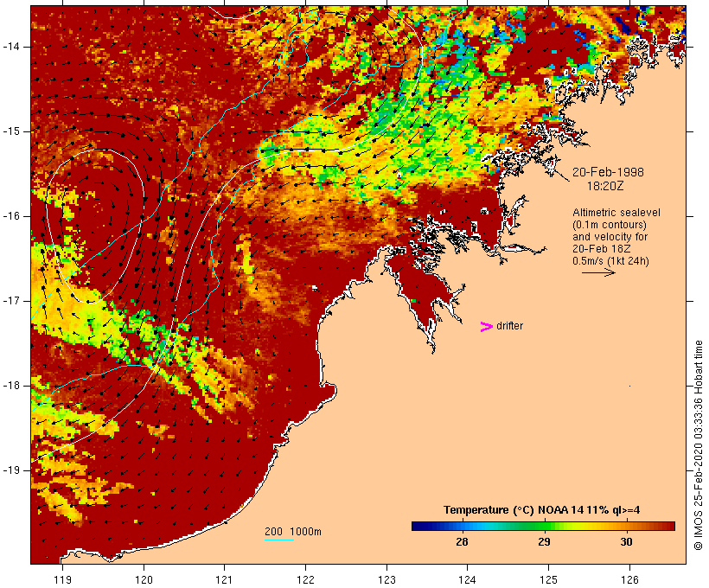Click the cyan bathymetry legend line
This screenshot has width=709, height=588.
click(279, 540)
